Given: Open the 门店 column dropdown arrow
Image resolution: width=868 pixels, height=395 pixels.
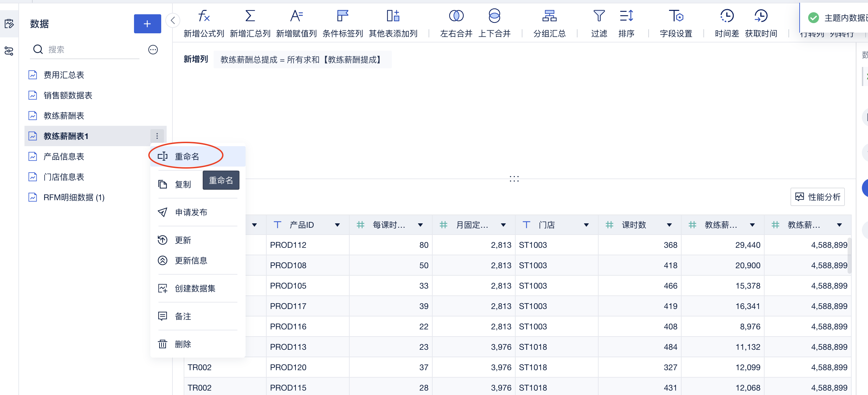Looking at the screenshot, I should tap(586, 225).
